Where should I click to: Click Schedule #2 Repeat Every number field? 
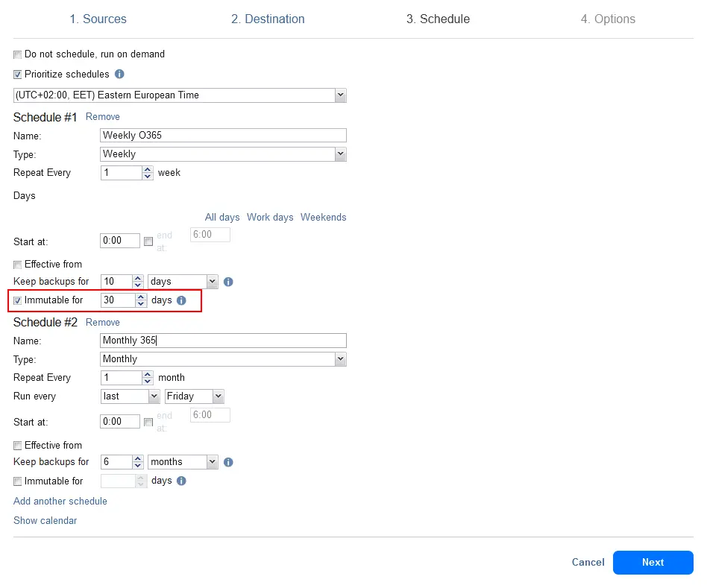[122, 378]
